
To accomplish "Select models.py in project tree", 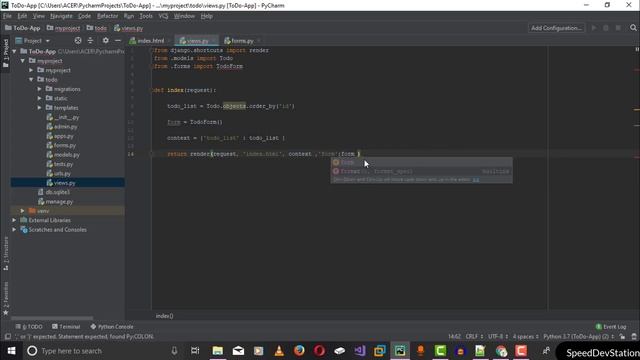I will [63, 155].
